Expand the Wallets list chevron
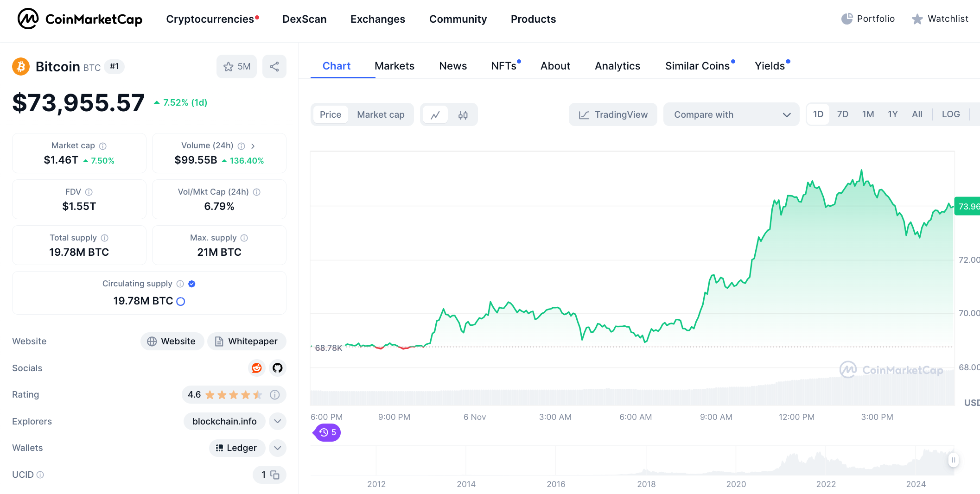The image size is (980, 494). pos(278,448)
